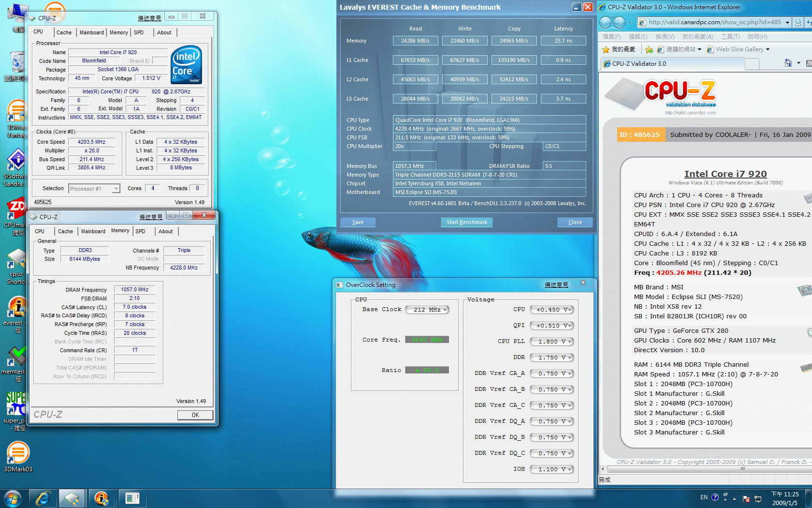
Task: Open the CPUmark desktop shortcut
Action: (15, 217)
